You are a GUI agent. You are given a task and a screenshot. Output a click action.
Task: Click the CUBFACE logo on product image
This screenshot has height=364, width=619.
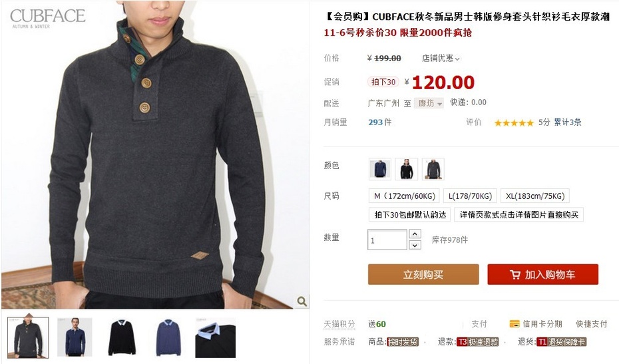[x=47, y=18]
